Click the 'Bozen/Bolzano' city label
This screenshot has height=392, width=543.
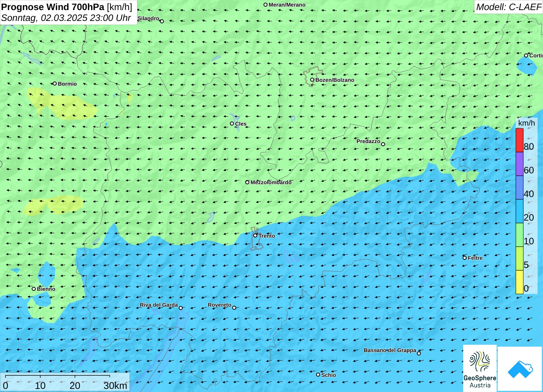[x=335, y=80]
